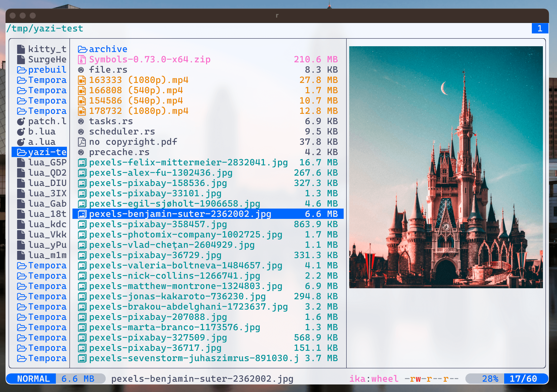Click the Rust icon next to file.rs
This screenshot has width=557, height=392.
tap(81, 70)
